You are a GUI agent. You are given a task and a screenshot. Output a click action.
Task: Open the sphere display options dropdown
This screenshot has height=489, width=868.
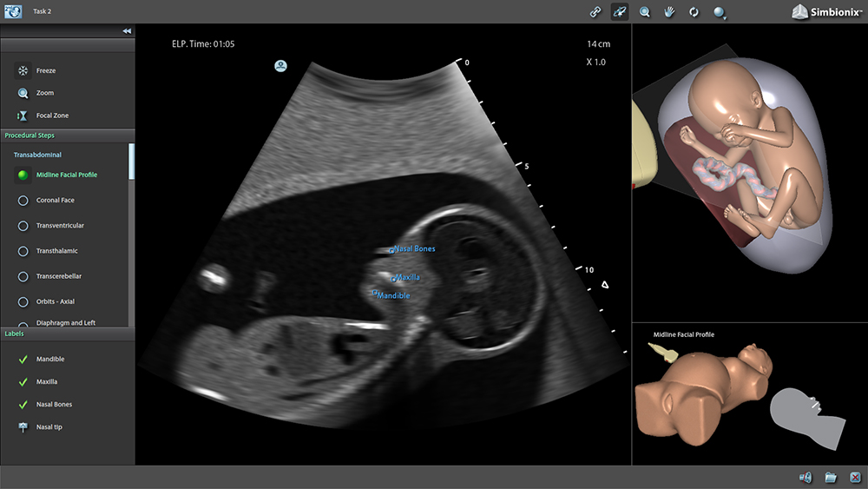pyautogui.click(x=719, y=12)
